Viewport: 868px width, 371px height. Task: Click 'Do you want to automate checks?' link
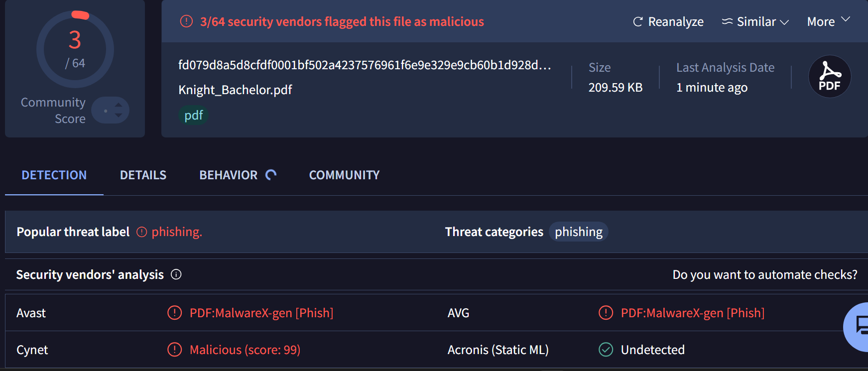pos(764,275)
